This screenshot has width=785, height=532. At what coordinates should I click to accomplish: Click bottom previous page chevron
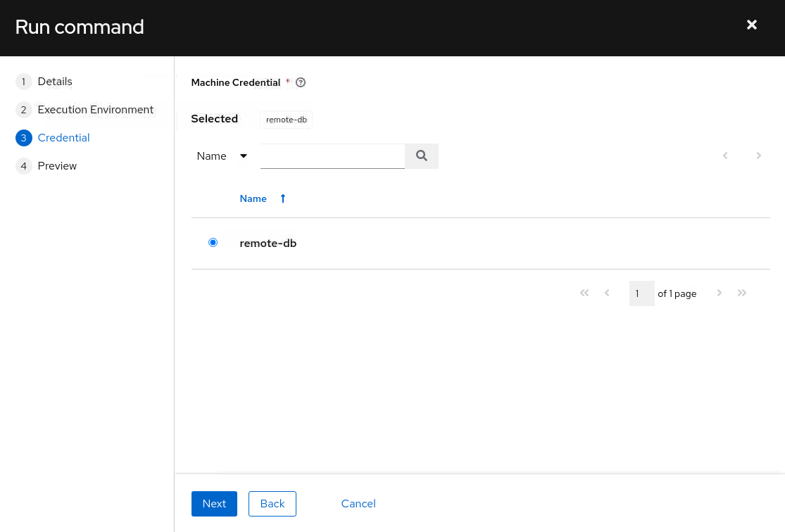tap(607, 293)
